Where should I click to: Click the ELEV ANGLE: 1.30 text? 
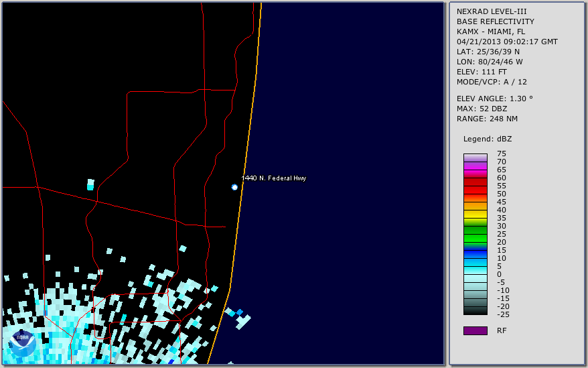tap(495, 99)
